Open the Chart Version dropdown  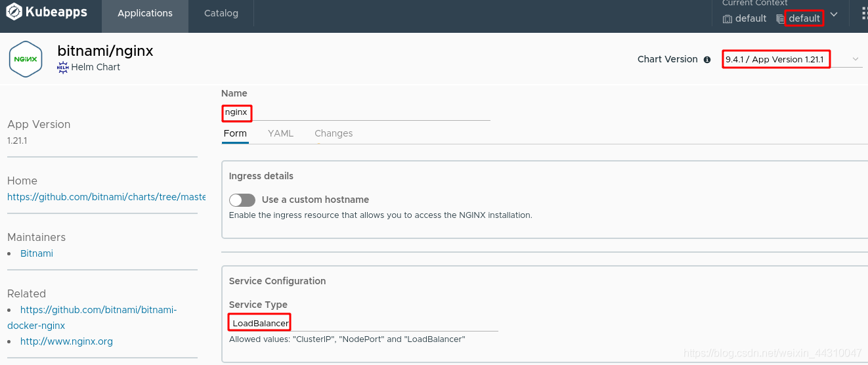tap(792, 59)
